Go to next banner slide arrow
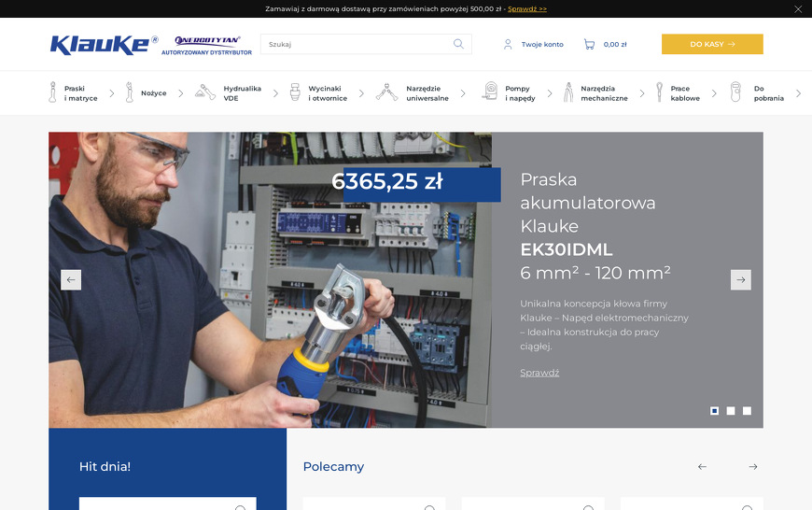 tap(740, 280)
